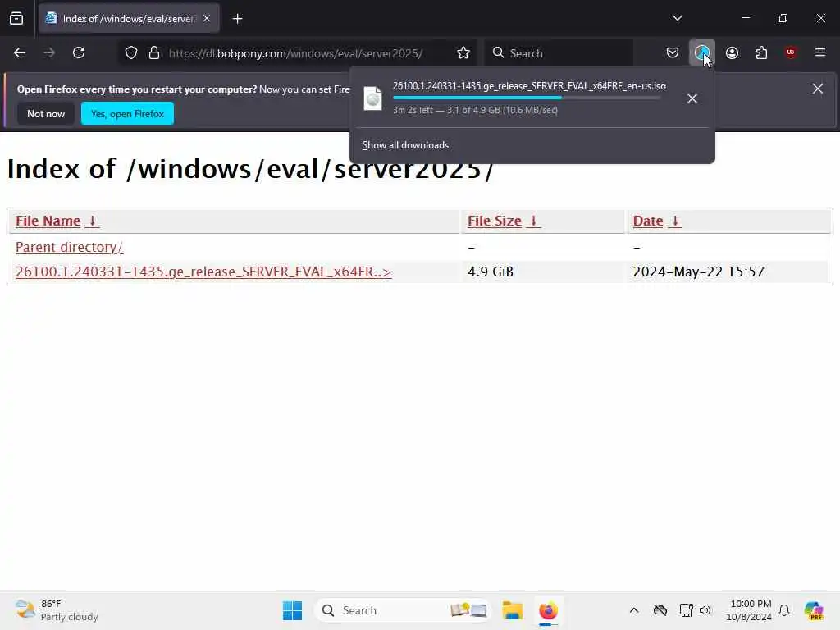Open the Firefox account icon
This screenshot has width=840, height=630.
click(732, 52)
